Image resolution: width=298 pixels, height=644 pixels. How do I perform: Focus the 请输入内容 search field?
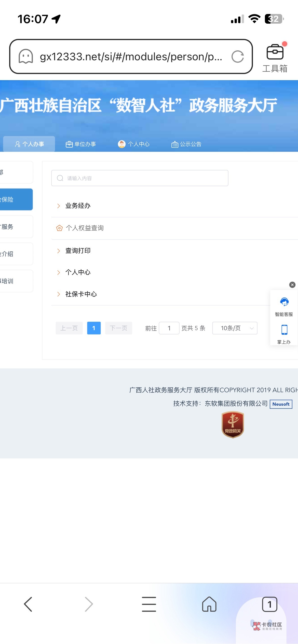[140, 178]
